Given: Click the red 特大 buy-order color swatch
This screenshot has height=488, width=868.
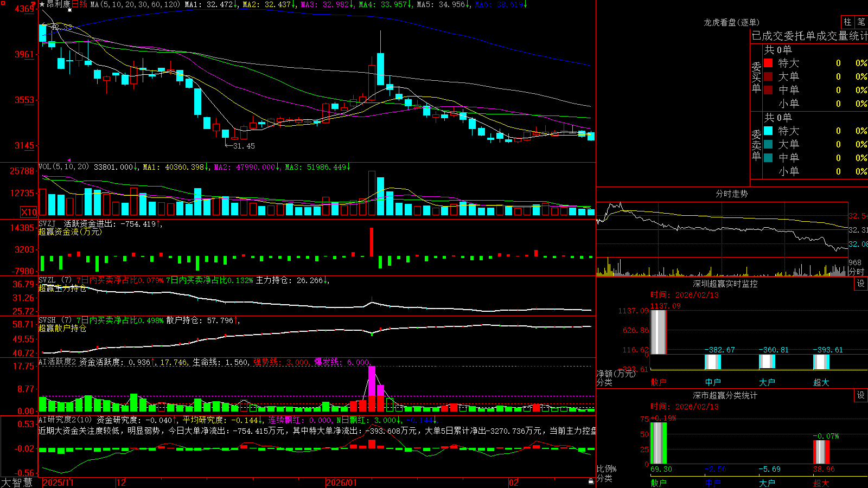Looking at the screenshot, I should coord(768,63).
